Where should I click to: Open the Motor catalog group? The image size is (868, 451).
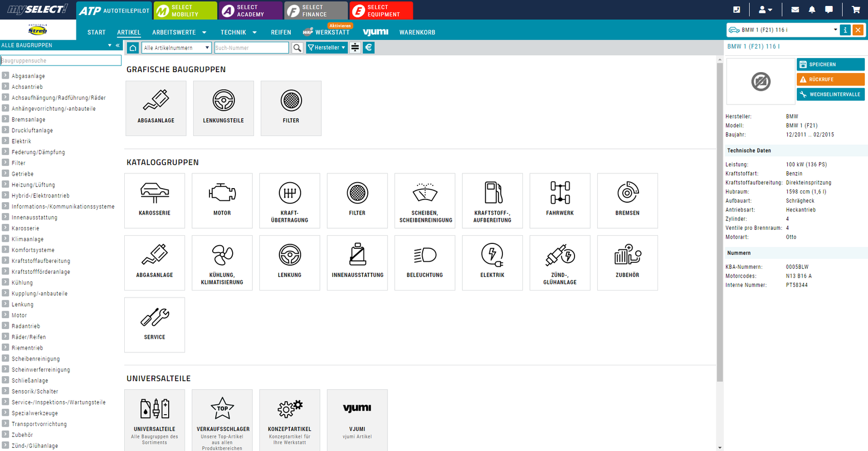click(222, 201)
